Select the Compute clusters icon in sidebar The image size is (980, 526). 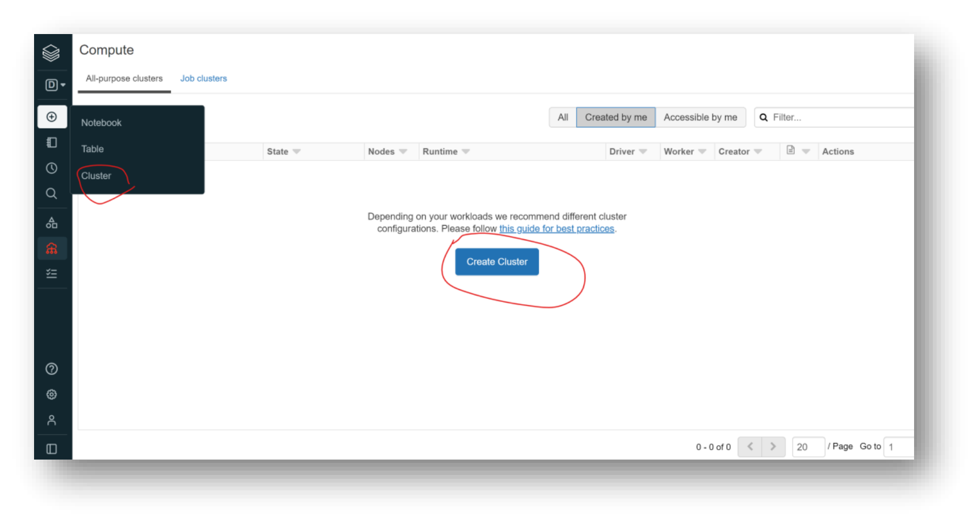coord(52,249)
